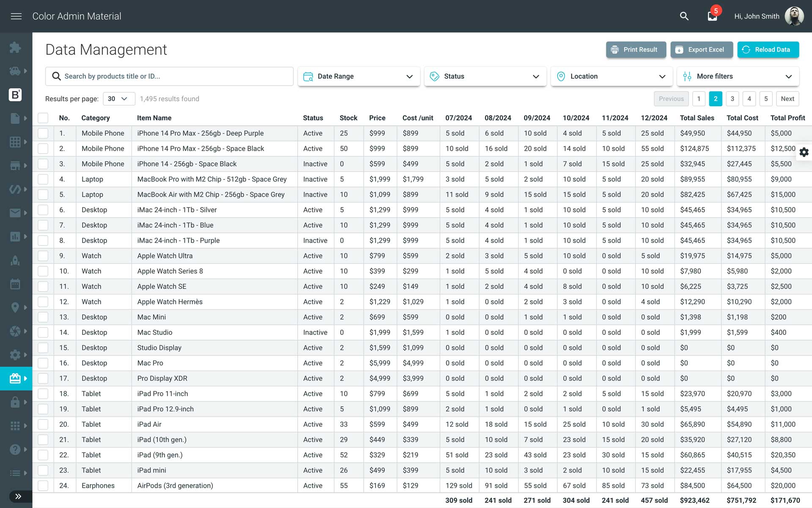Select the checkbox for the Apple Watch Ultra row
This screenshot has height=508, width=812.
pos(43,256)
